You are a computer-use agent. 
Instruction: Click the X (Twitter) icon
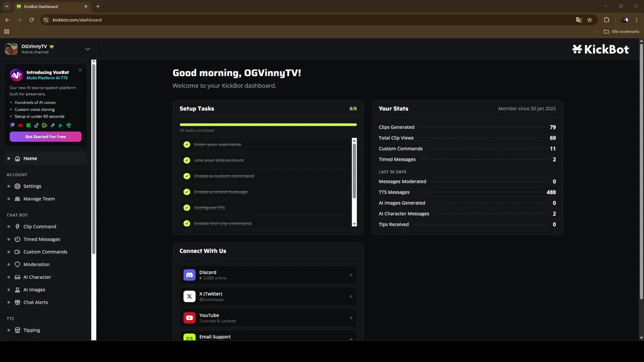click(189, 297)
